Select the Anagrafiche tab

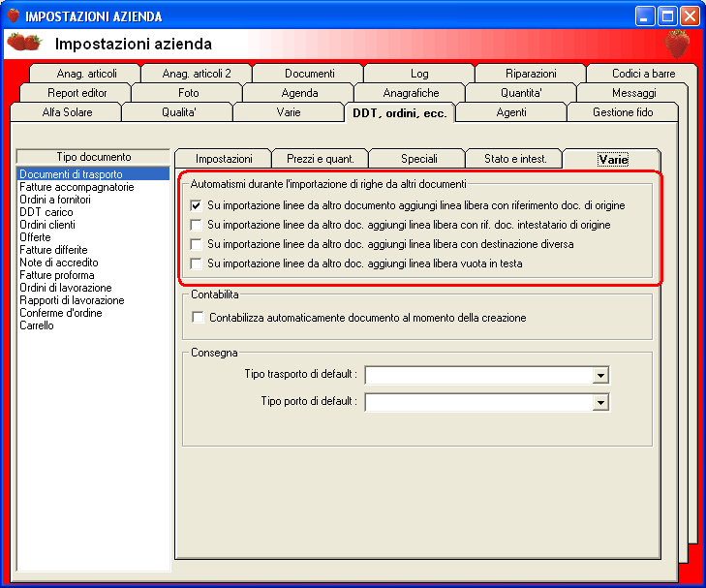411,93
